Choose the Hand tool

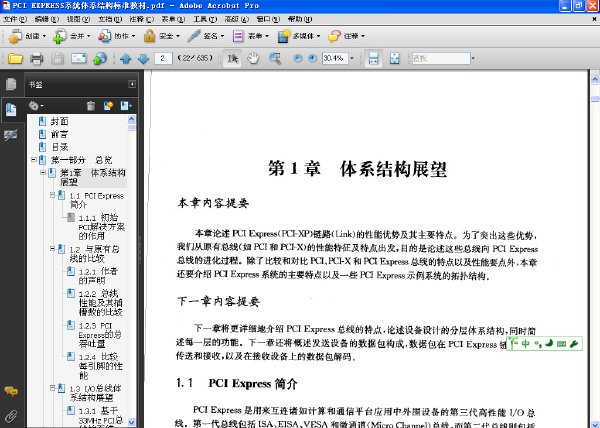[x=253, y=58]
